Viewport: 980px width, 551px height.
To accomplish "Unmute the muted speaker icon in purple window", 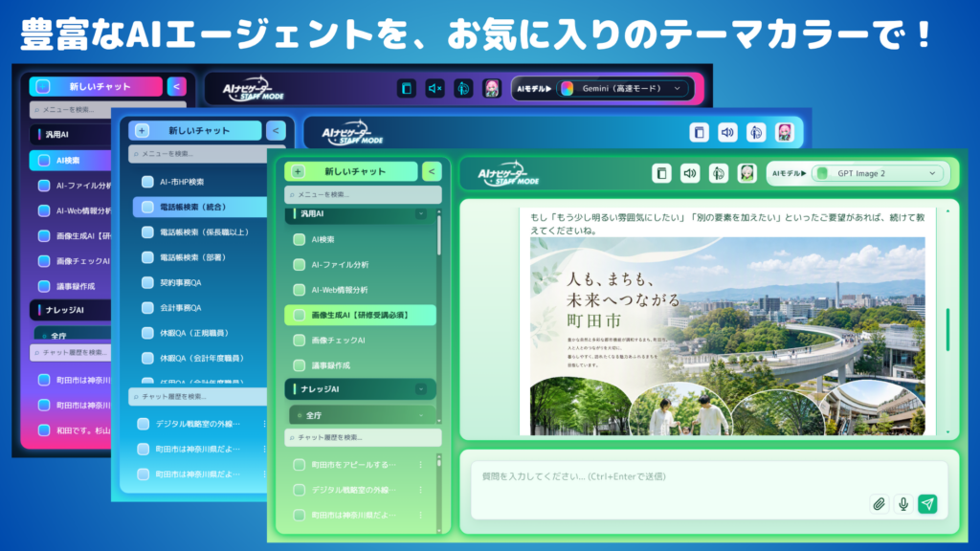I will coord(435,88).
